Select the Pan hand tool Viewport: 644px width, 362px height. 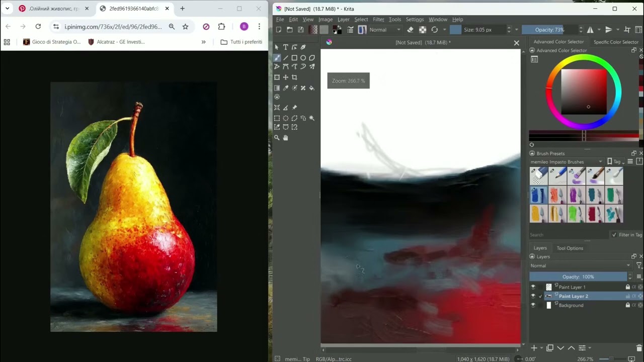tap(286, 138)
